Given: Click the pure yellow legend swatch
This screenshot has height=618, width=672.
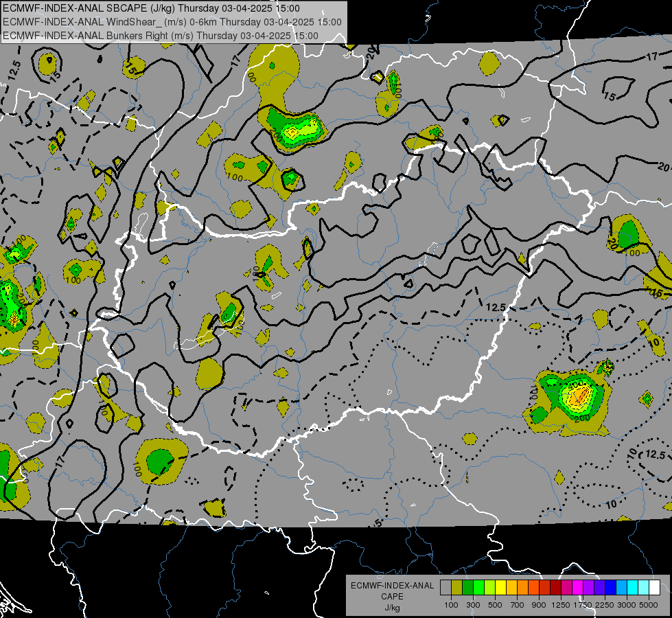Looking at the screenshot, I should coord(500,588).
